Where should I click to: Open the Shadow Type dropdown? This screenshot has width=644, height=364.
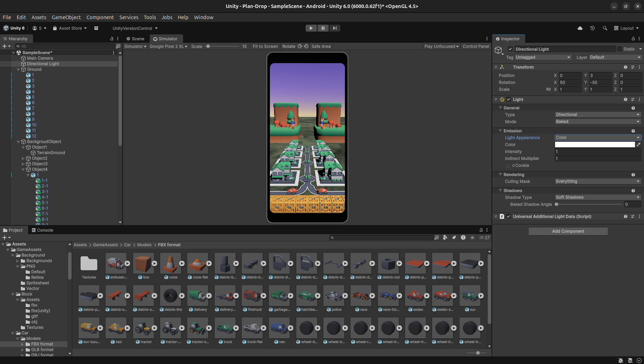tap(597, 197)
